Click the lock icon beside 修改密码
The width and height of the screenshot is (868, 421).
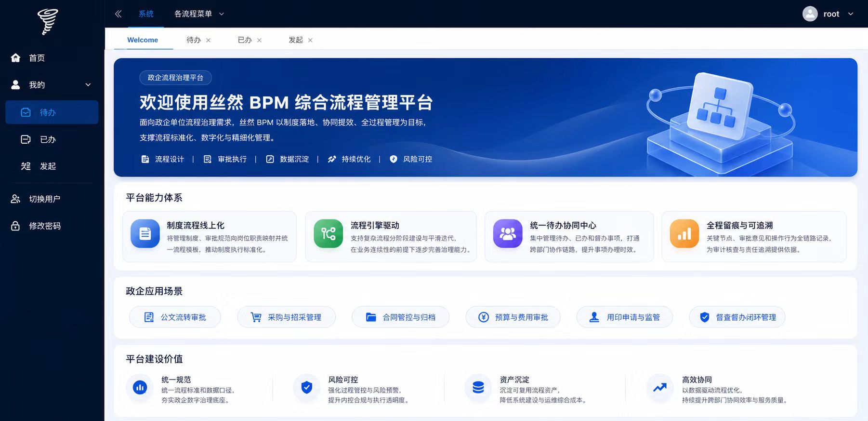click(x=16, y=226)
